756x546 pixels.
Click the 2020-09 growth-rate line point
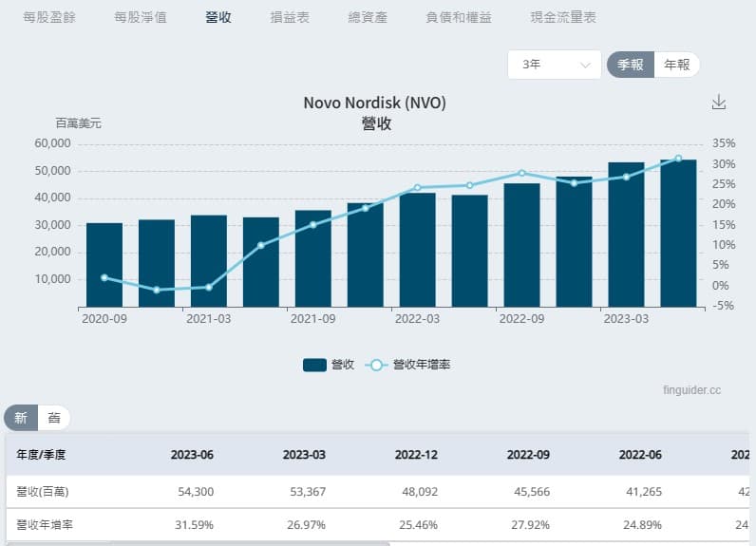coord(104,277)
